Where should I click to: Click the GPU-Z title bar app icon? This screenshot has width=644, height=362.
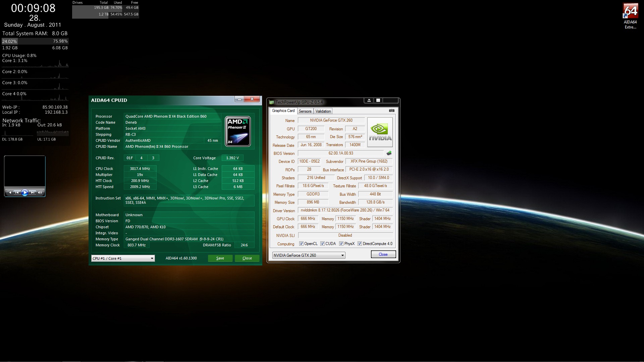coord(272,102)
